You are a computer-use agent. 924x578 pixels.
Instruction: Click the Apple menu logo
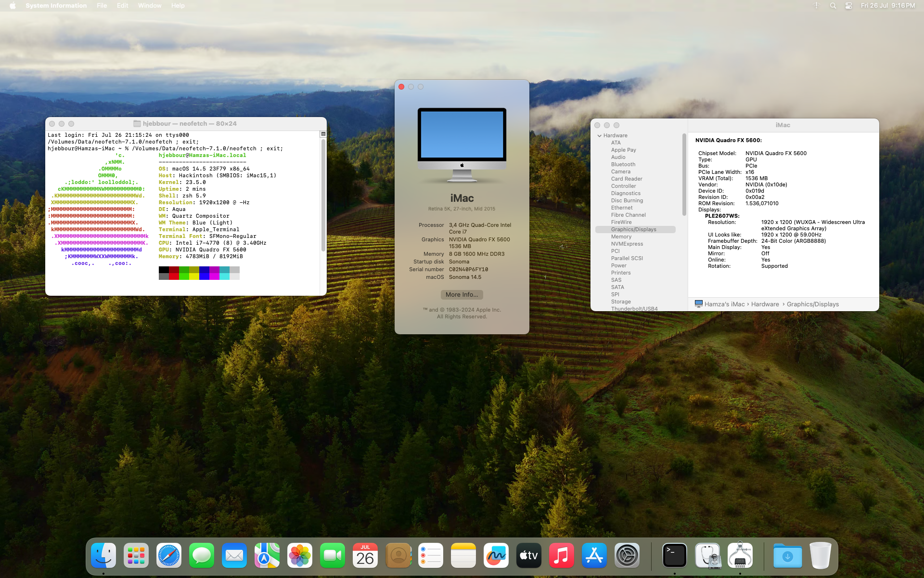13,6
